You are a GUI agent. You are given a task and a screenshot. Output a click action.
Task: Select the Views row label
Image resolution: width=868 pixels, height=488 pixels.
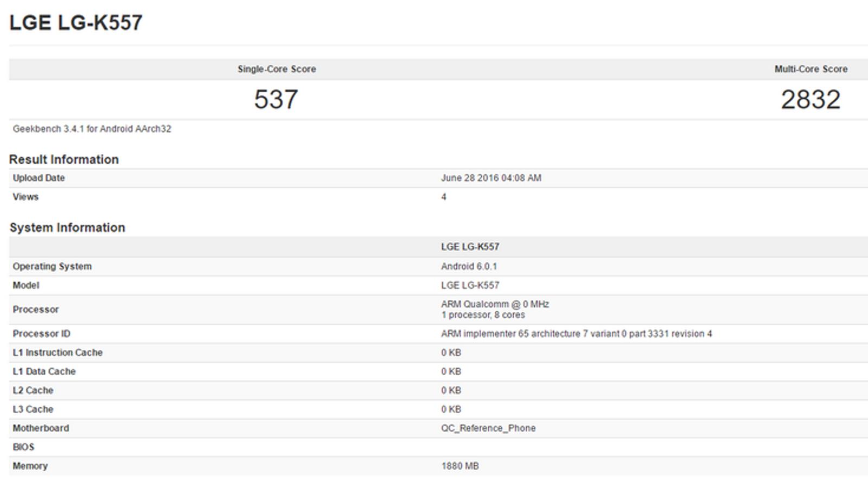(x=25, y=197)
